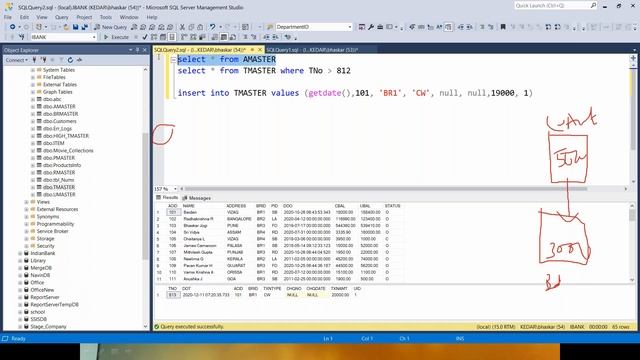Image resolution: width=640 pixels, height=360 pixels.
Task: Switch output to Results to Text
Action: point(214,37)
